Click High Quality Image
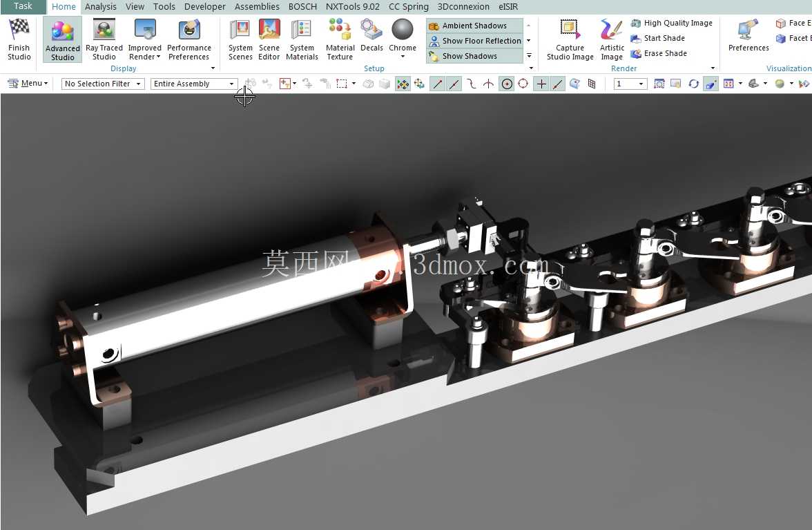The width and height of the screenshot is (812, 530). (x=671, y=23)
